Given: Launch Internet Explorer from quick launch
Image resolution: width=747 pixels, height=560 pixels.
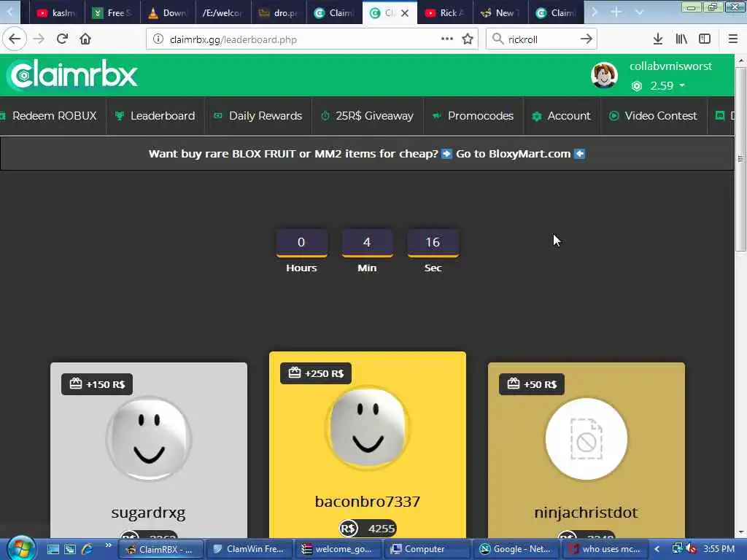Looking at the screenshot, I should pos(88,549).
